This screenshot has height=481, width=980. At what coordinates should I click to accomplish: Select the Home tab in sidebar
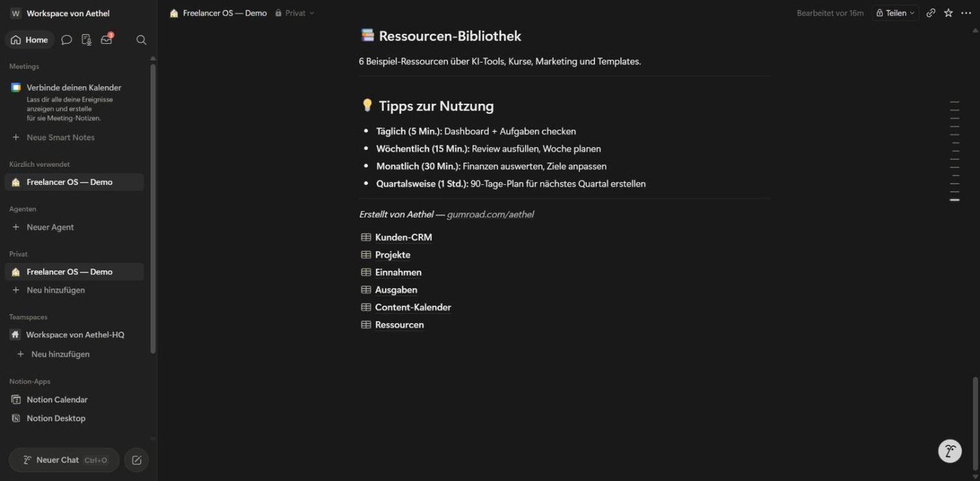[30, 40]
